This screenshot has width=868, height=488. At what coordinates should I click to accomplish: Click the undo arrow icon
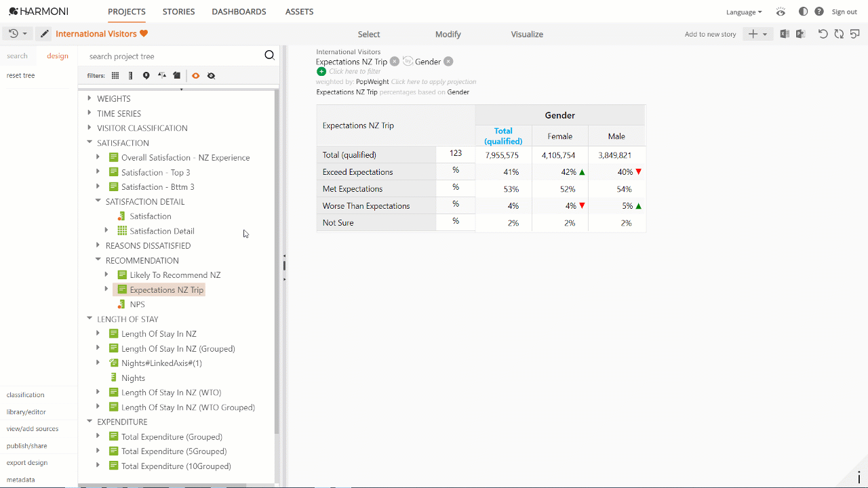[823, 34]
